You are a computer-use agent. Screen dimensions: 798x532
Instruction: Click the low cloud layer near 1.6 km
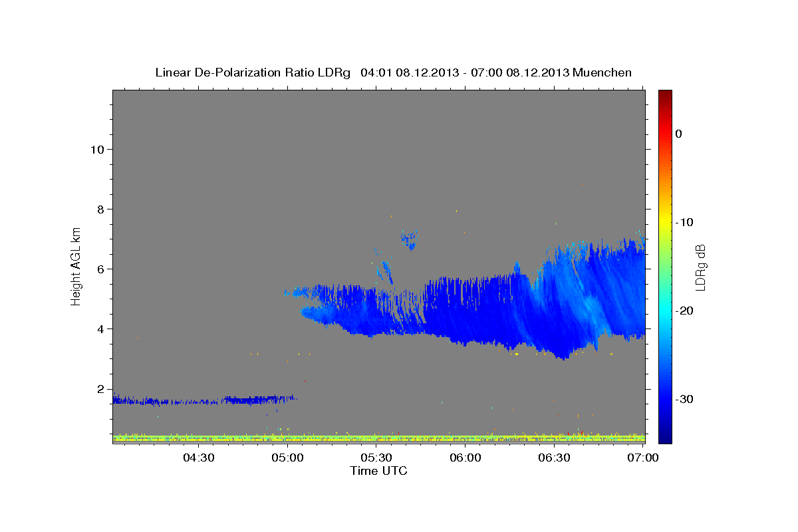pos(203,400)
